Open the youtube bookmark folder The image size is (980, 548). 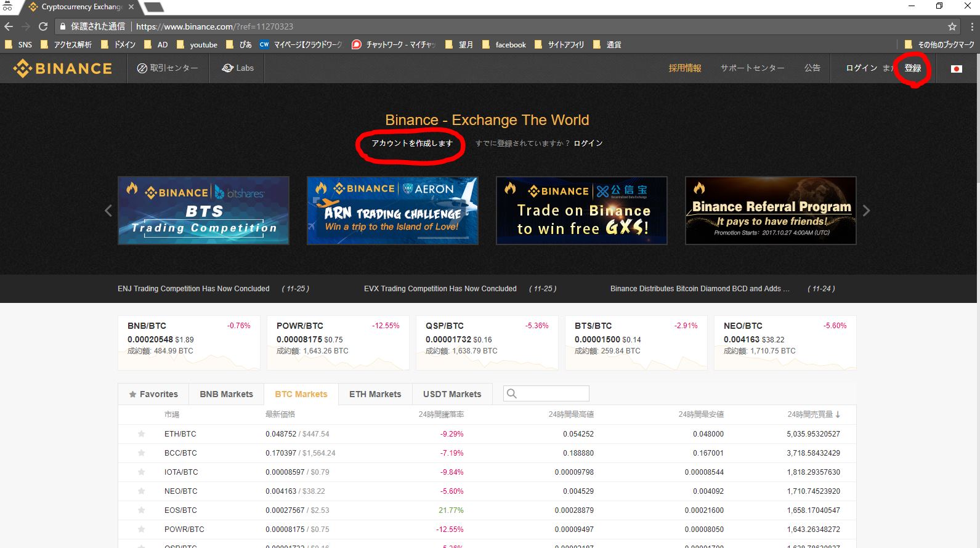[x=197, y=45]
